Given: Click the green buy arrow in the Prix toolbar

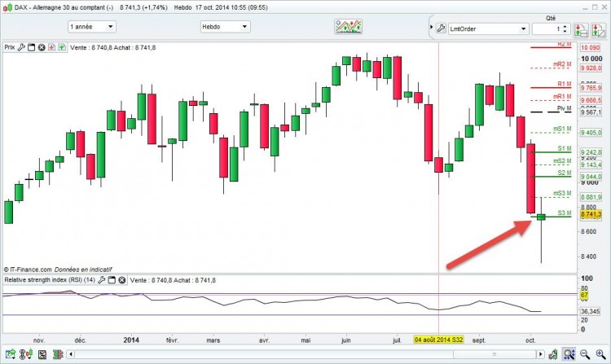Looking at the screenshot, I should 62,47.
